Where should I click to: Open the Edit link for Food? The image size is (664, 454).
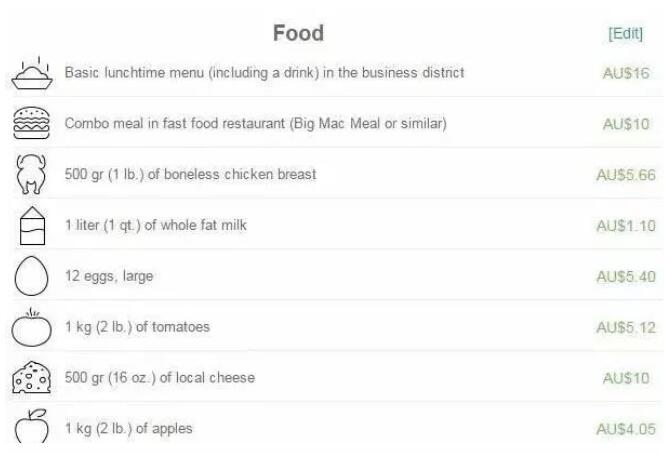tap(625, 34)
